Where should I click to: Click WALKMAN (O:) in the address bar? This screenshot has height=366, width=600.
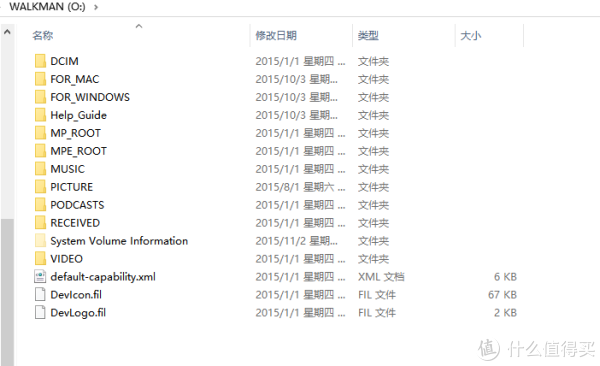(x=47, y=7)
